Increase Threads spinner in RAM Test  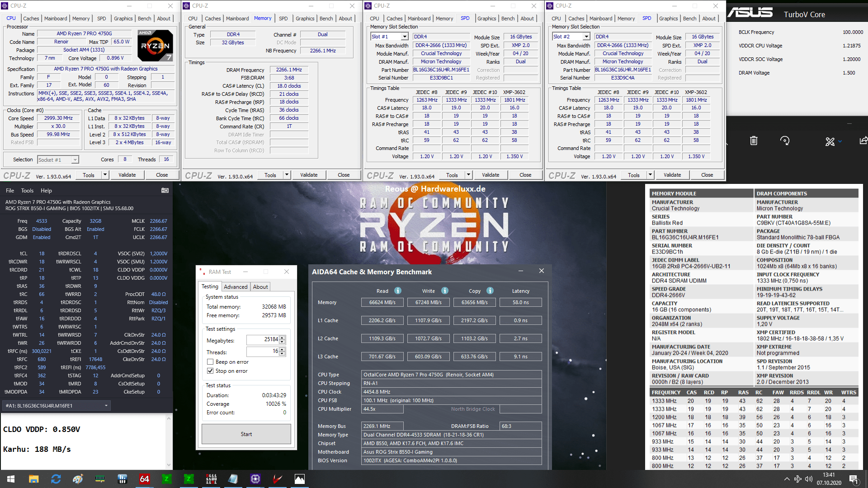[283, 349]
